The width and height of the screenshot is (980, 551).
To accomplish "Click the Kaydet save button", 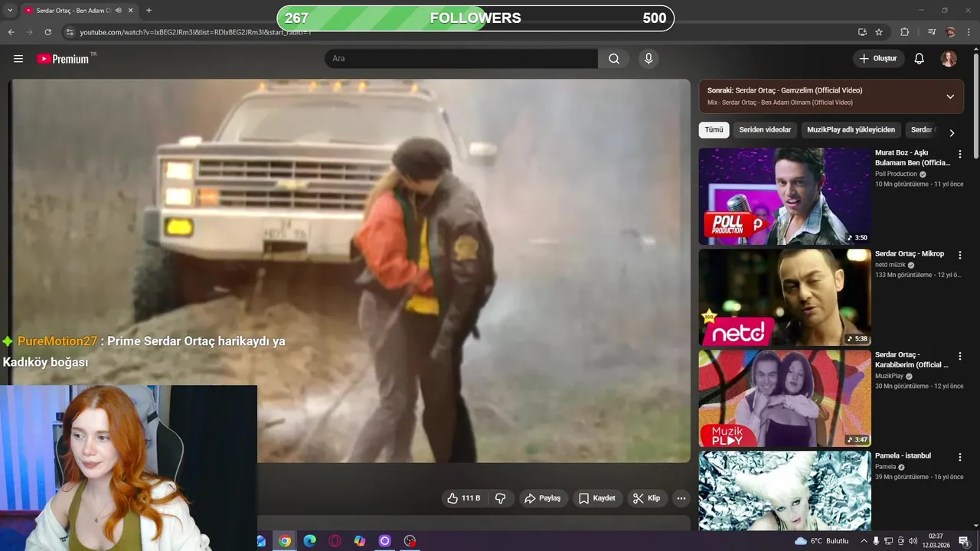I will 597,498.
